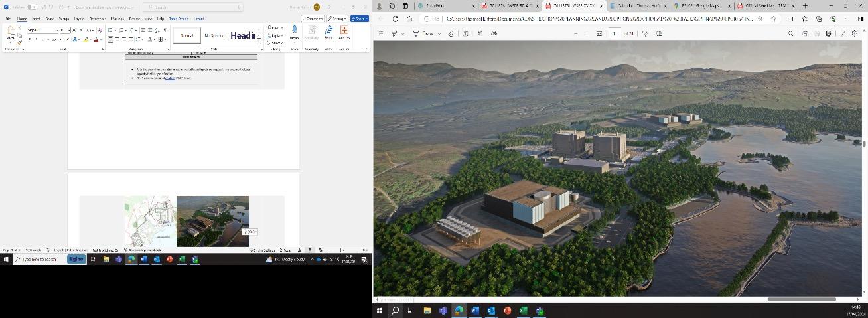Screen dimensions: 868x318
Task: Switch to the References tab in Word
Action: [98, 19]
